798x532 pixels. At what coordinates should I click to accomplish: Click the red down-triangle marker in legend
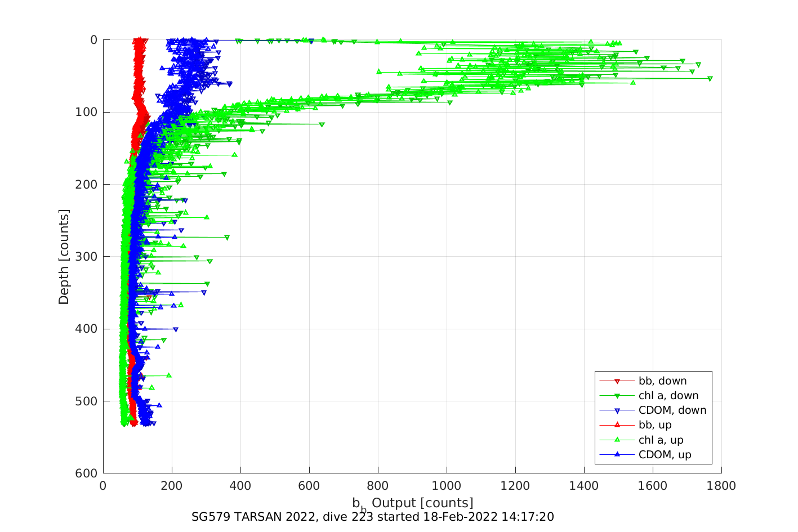tap(617, 381)
